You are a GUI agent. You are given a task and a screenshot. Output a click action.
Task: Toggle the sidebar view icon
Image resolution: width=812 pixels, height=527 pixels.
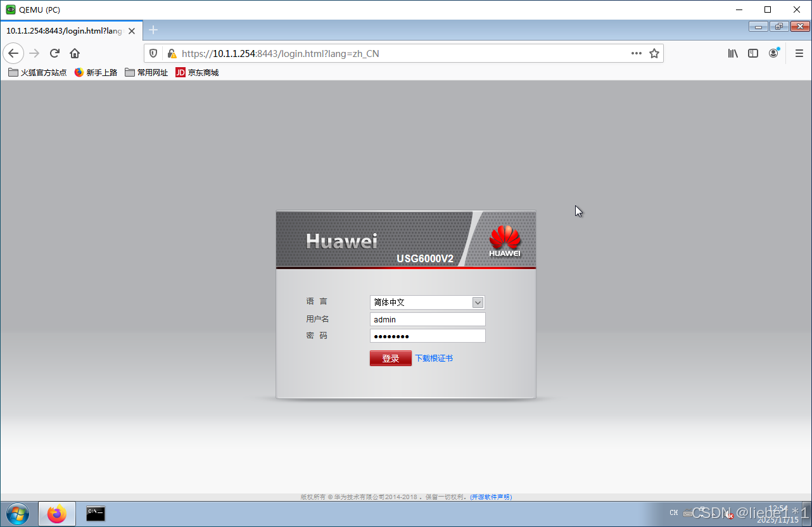pyautogui.click(x=753, y=54)
